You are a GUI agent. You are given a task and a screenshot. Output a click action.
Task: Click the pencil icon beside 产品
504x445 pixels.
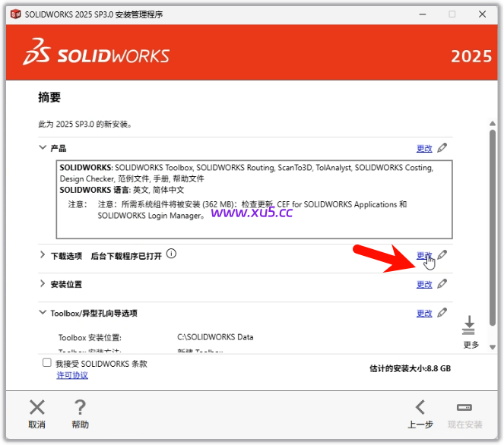pyautogui.click(x=442, y=148)
